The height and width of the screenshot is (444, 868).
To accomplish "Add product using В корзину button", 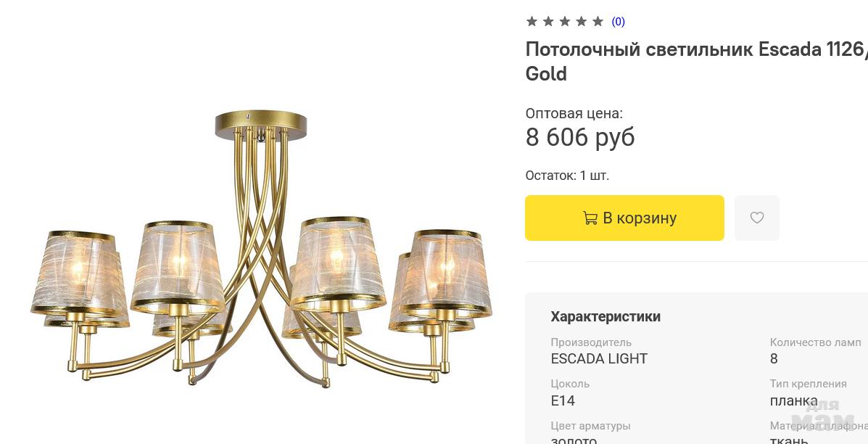I will pyautogui.click(x=624, y=218).
